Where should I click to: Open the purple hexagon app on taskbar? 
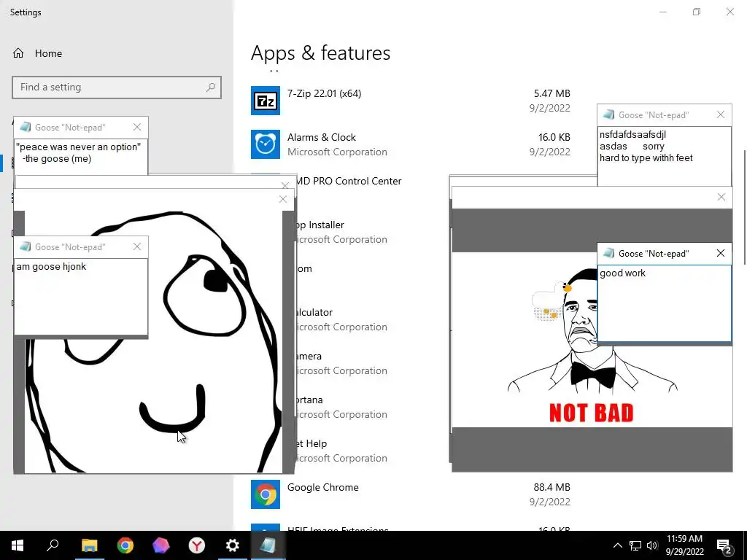(x=161, y=545)
